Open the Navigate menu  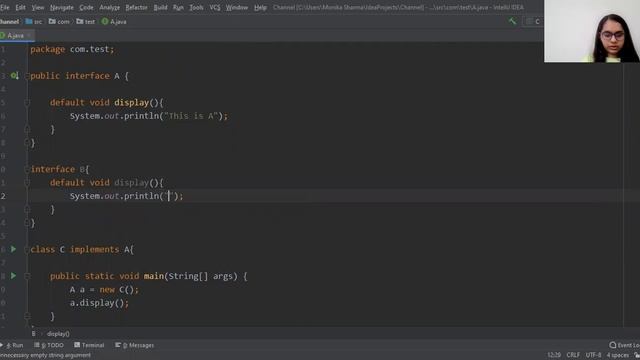62,7
